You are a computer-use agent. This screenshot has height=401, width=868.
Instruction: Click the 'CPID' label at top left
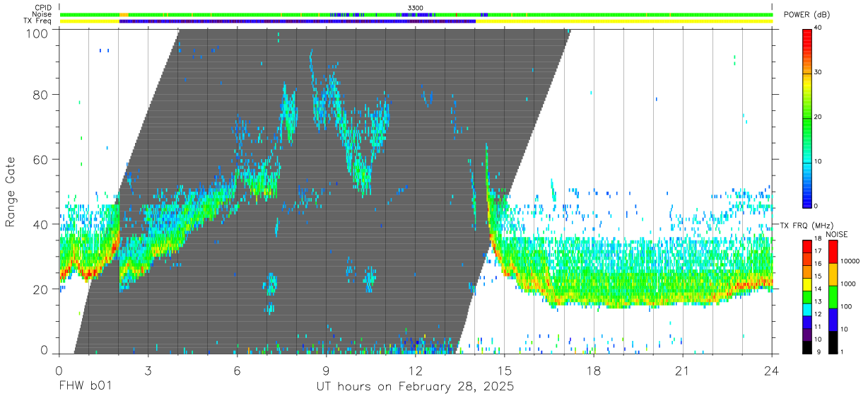(44, 8)
